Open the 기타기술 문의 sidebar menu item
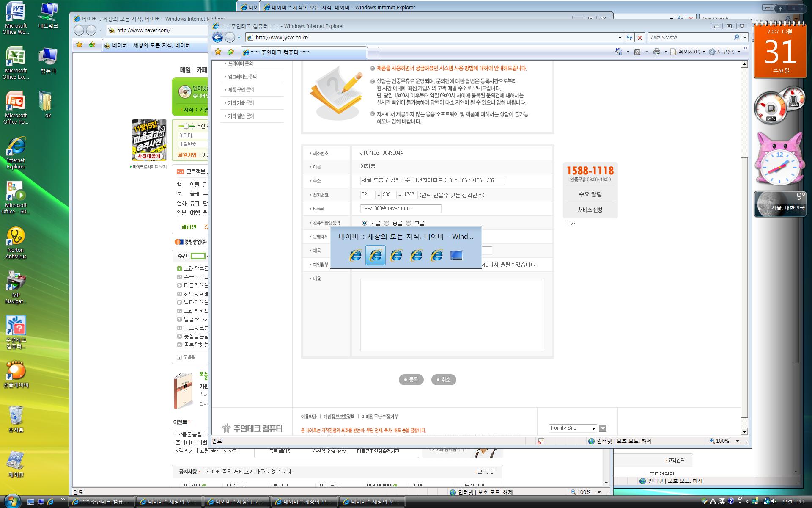 pos(241,103)
